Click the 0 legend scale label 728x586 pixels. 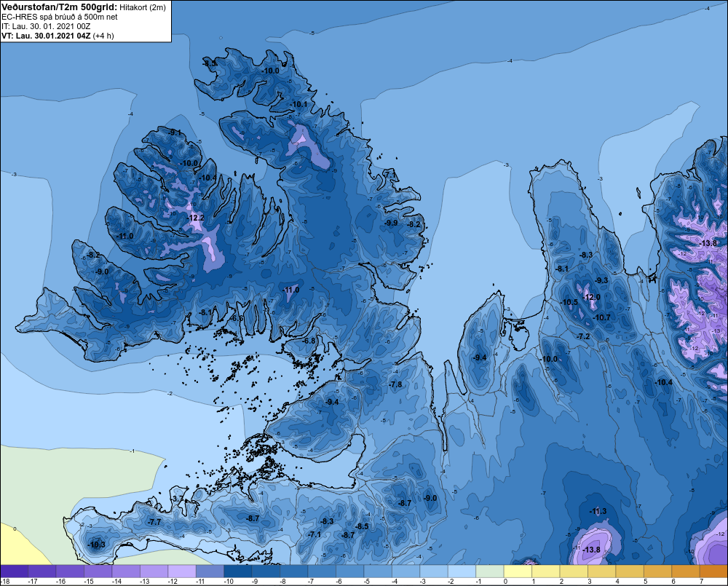(x=505, y=582)
